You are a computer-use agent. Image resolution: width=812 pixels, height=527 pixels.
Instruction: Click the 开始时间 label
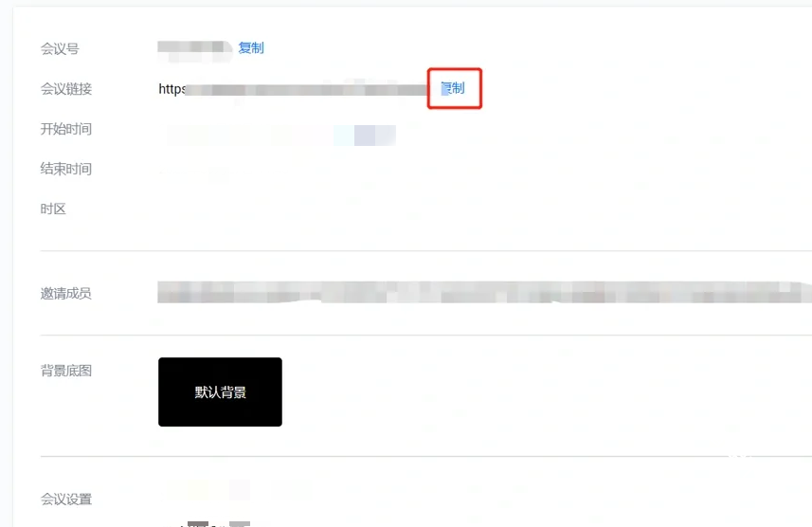click(65, 129)
